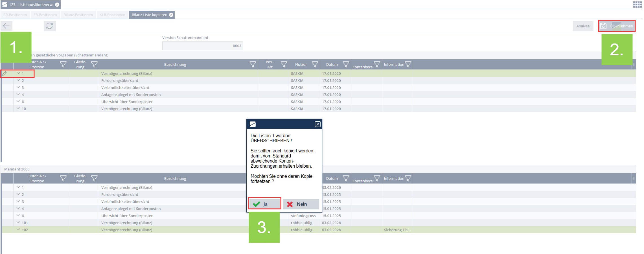Switch to the KLR-Positionen tab

112,15
